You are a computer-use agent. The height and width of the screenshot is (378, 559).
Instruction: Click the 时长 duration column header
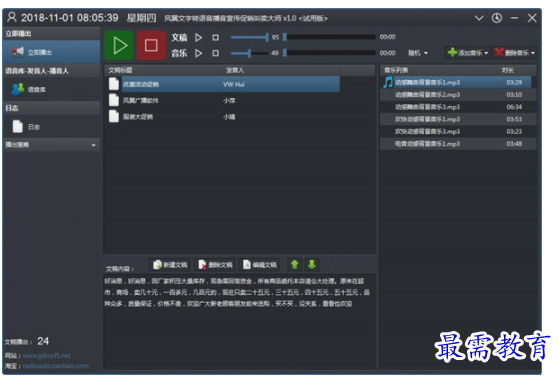click(508, 70)
